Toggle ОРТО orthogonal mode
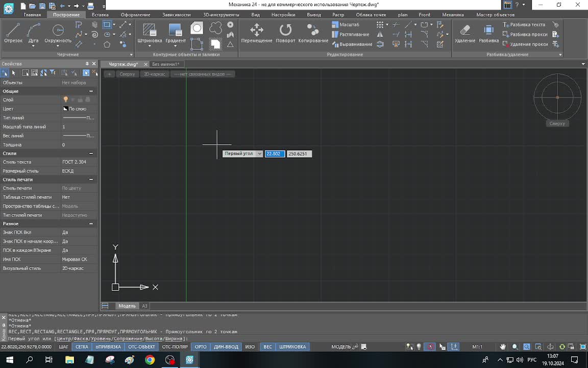Image resolution: width=588 pixels, height=368 pixels. click(x=201, y=347)
